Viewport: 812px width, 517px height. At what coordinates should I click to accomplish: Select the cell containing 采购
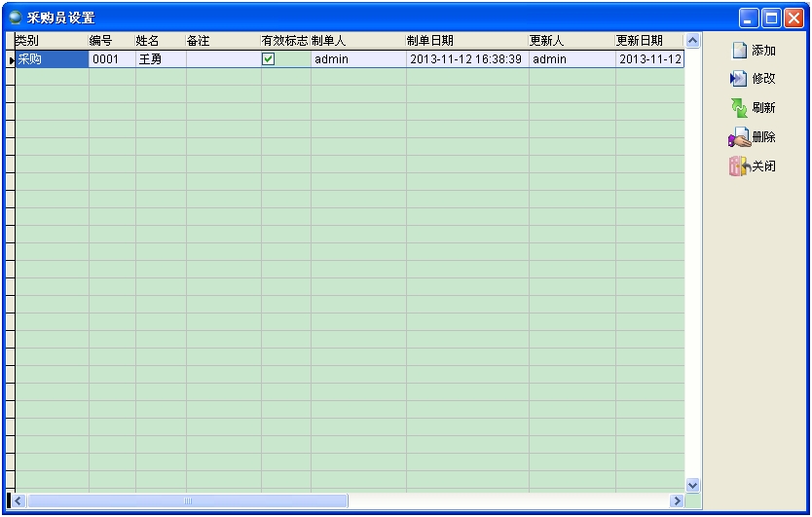[52, 59]
